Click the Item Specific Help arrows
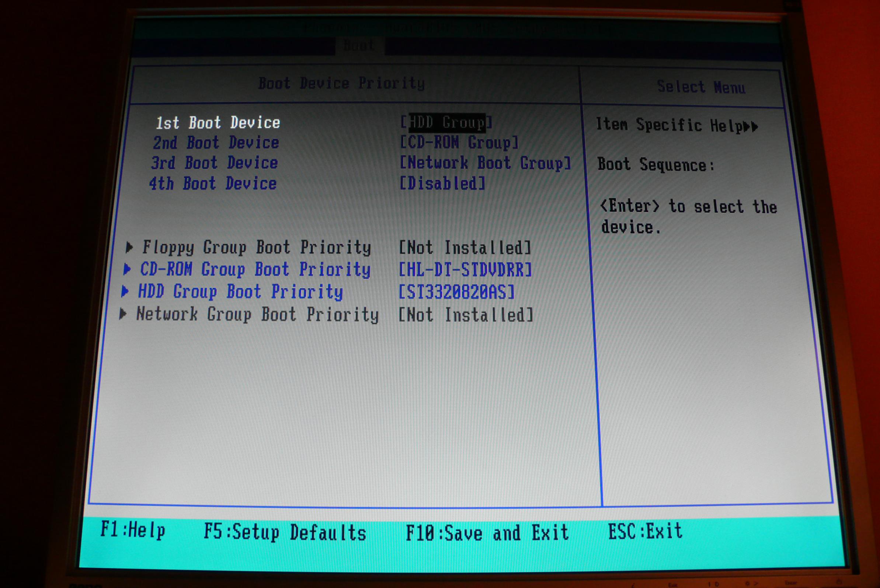This screenshot has height=588, width=880. 751,127
